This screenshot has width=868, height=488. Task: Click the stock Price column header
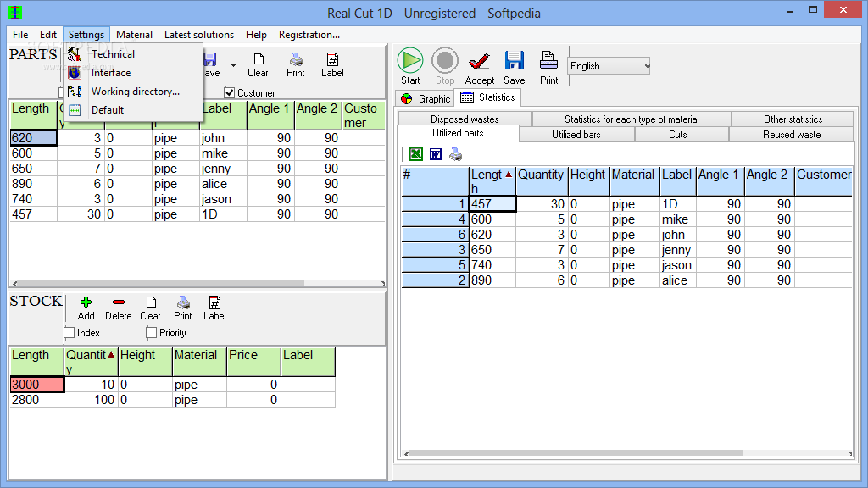click(x=253, y=361)
